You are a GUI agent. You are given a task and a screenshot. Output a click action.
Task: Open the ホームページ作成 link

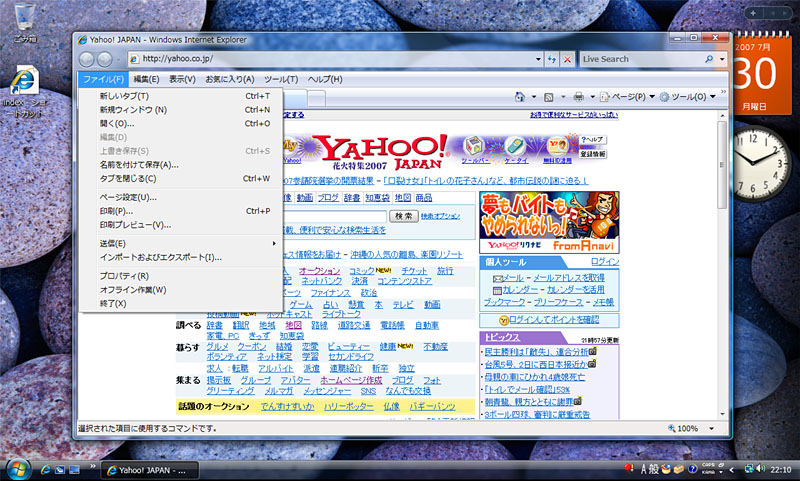tap(351, 381)
